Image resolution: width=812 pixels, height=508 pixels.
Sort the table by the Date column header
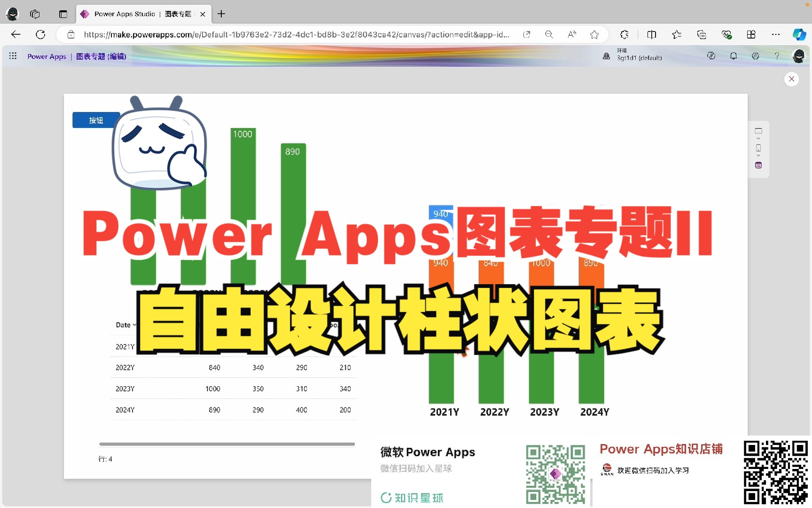(125, 325)
